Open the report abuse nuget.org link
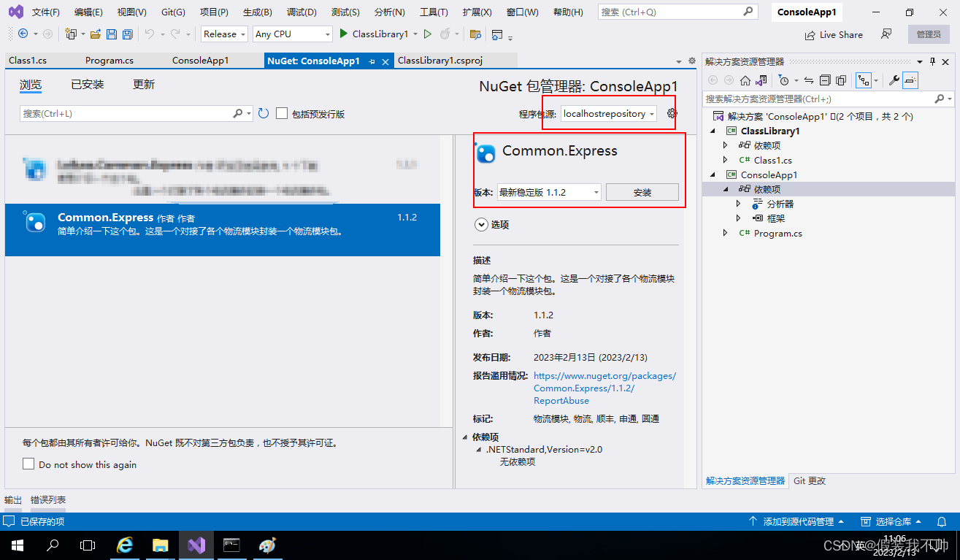The image size is (960, 560). click(604, 388)
